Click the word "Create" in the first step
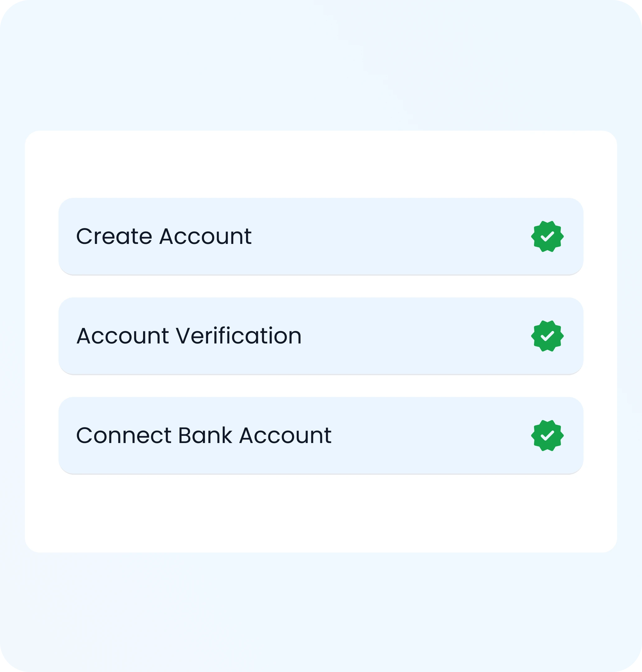Image resolution: width=642 pixels, height=672 pixels. tap(114, 236)
